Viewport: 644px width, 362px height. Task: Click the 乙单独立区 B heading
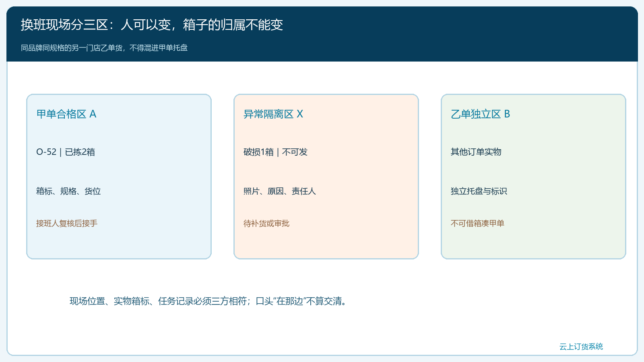tap(481, 114)
